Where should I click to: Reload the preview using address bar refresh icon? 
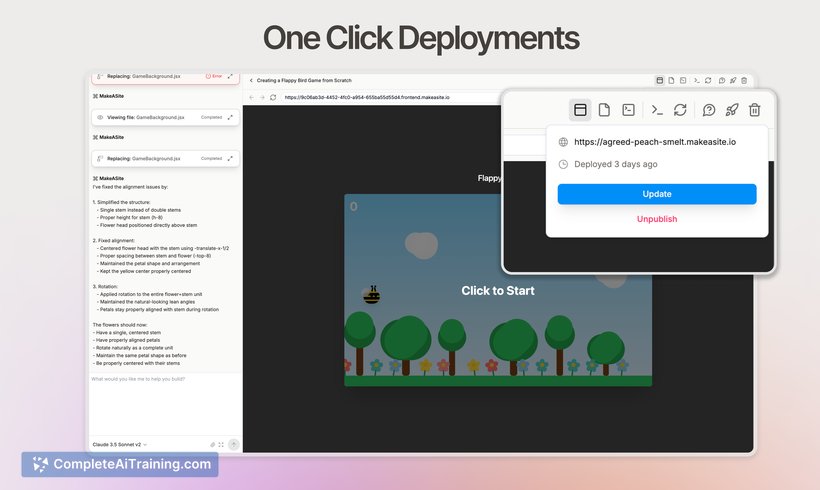pos(273,97)
